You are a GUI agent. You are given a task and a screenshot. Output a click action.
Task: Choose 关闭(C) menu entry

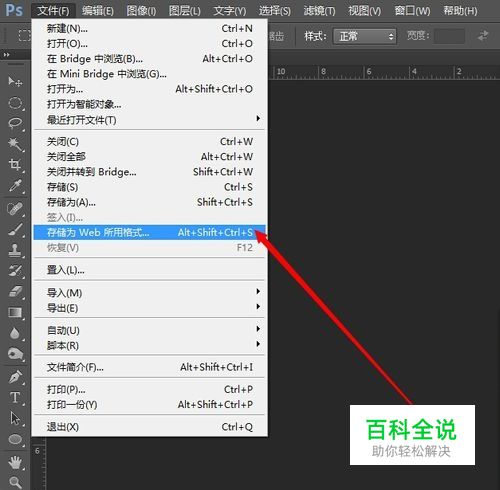150,141
